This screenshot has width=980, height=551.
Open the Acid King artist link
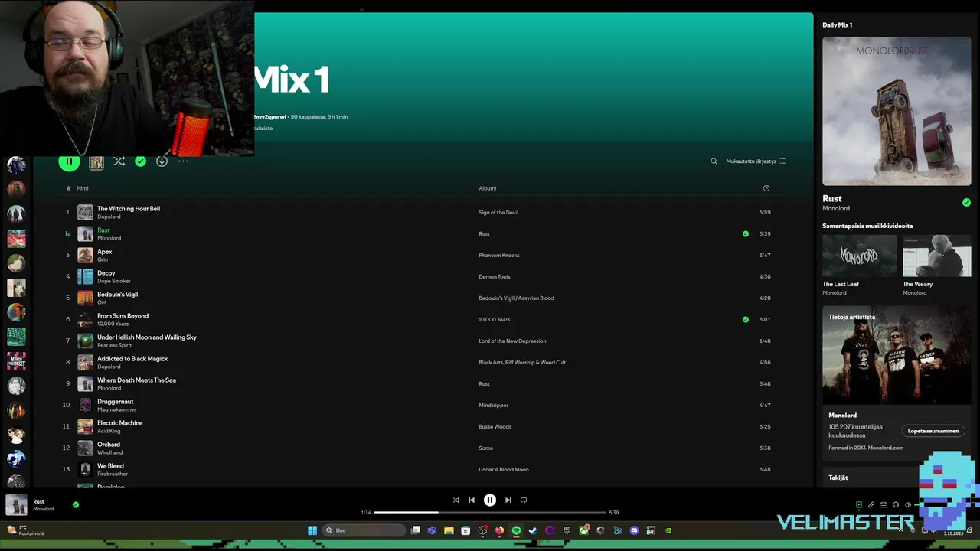pos(109,431)
